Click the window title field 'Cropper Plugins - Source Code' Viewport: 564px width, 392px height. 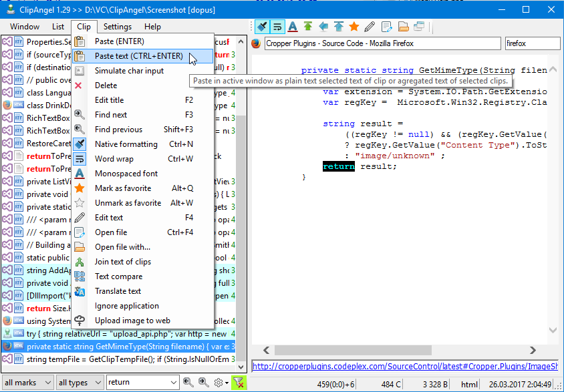click(x=383, y=43)
